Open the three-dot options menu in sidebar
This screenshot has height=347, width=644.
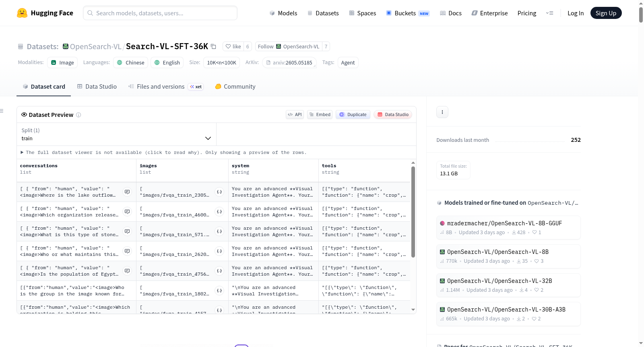[x=442, y=112]
